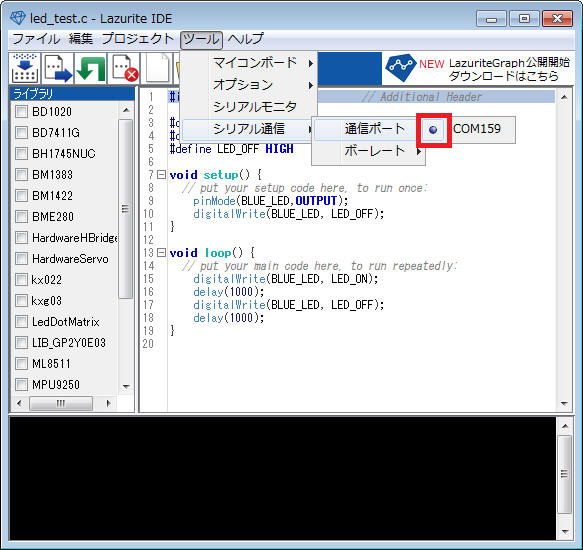Collapse the setup() function fold marker
This screenshot has width=583, height=550.
161,174
